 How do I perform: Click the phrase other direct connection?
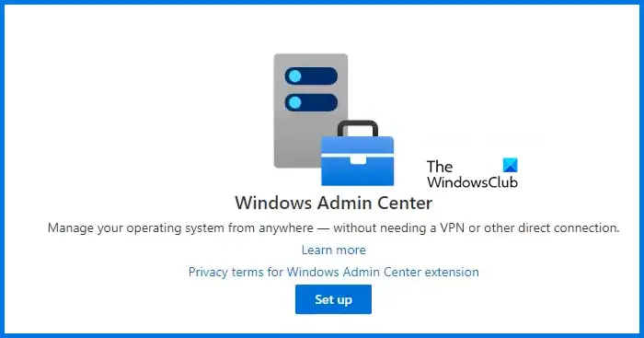pos(551,227)
